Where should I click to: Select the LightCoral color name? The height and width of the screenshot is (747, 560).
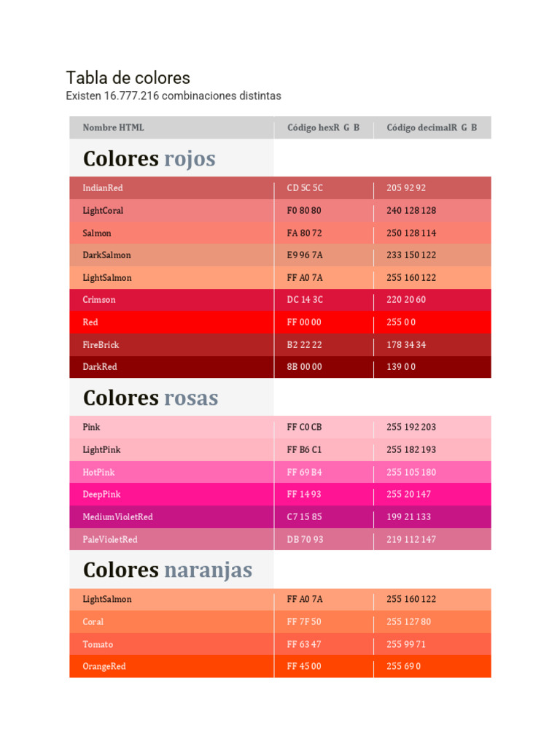(x=103, y=211)
